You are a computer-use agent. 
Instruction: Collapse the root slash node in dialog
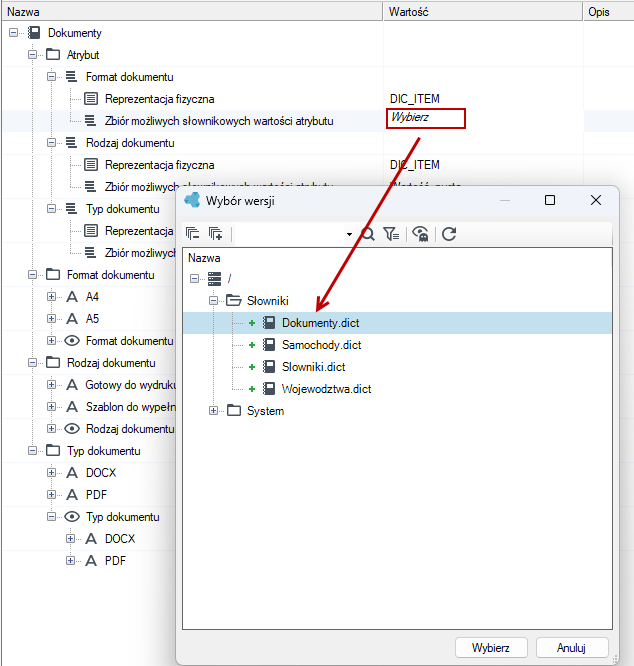click(194, 279)
